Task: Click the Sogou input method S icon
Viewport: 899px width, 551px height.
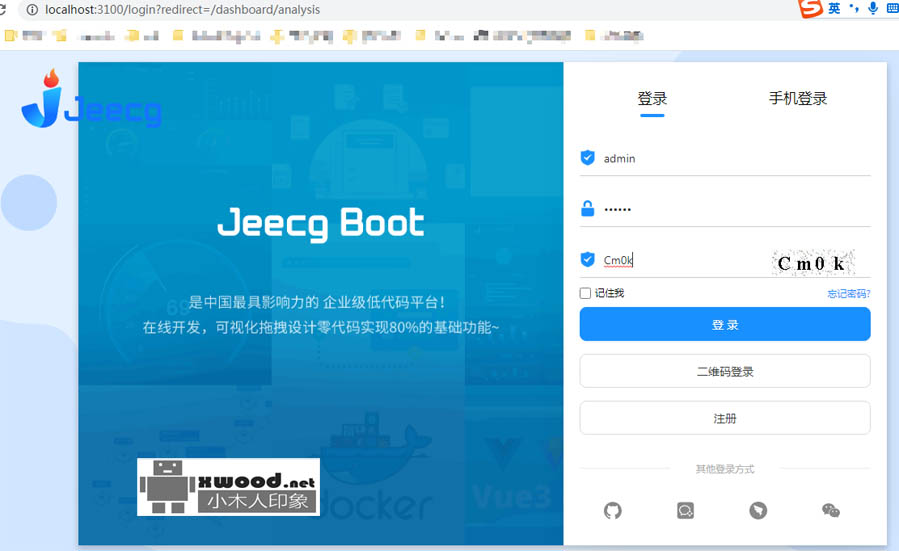Action: [810, 8]
